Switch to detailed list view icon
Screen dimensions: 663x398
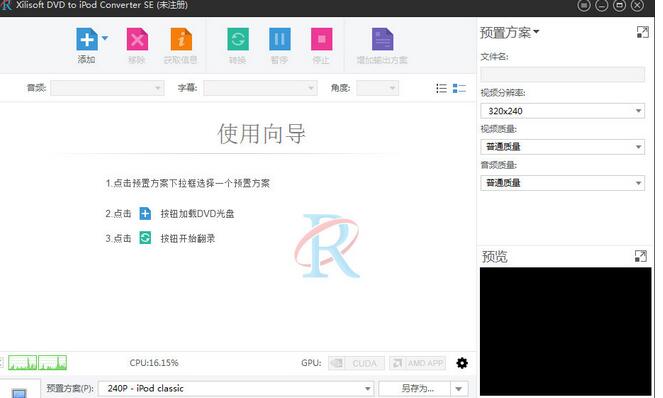pos(459,88)
